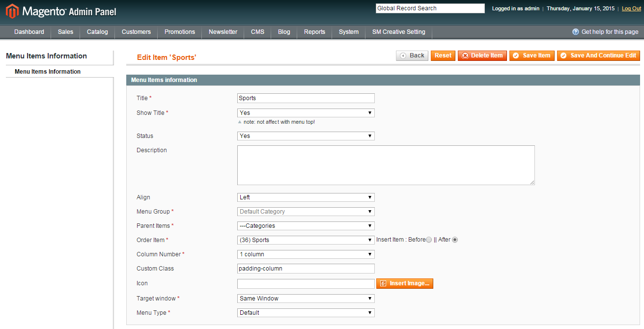Open the Promotions menu
This screenshot has height=329, width=644.
tap(180, 32)
